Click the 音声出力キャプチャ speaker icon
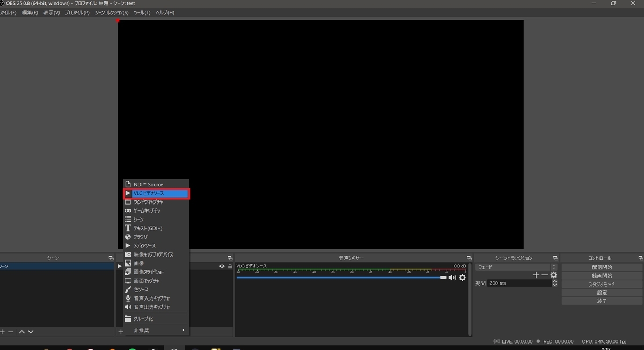Screen dimensions: 644x350 (x=128, y=307)
